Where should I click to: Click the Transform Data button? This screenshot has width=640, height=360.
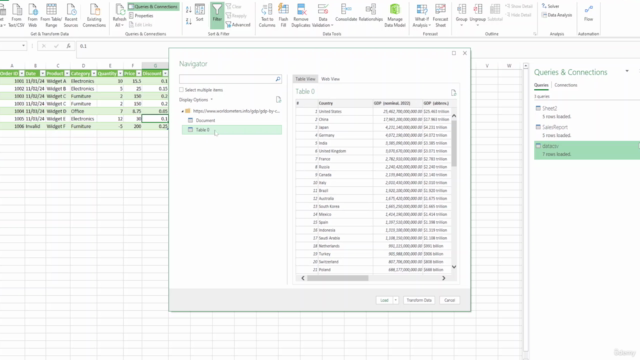419,300
